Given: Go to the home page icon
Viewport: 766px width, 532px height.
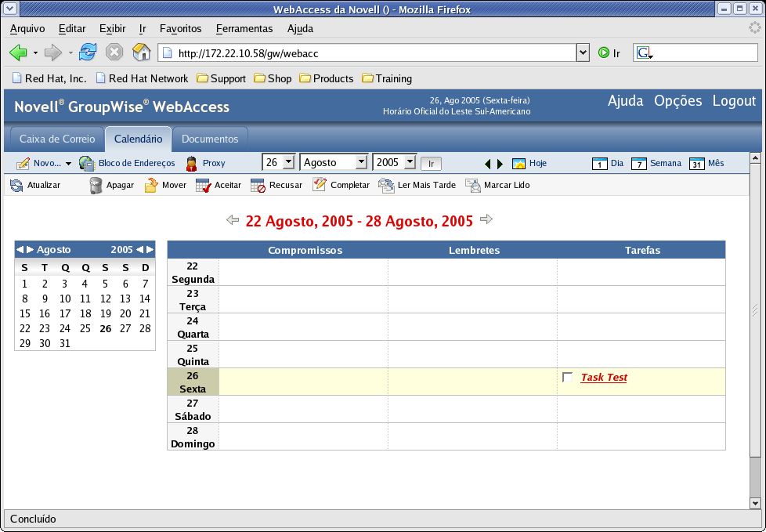Looking at the screenshot, I should tap(142, 52).
